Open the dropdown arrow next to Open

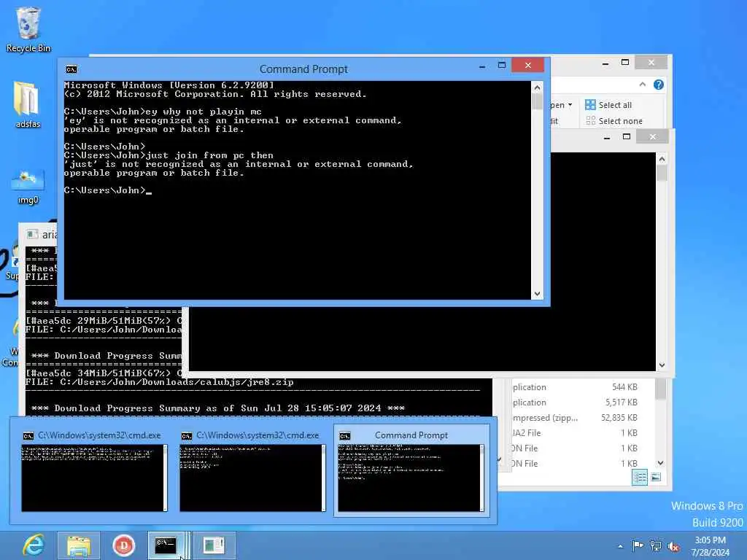click(x=570, y=105)
